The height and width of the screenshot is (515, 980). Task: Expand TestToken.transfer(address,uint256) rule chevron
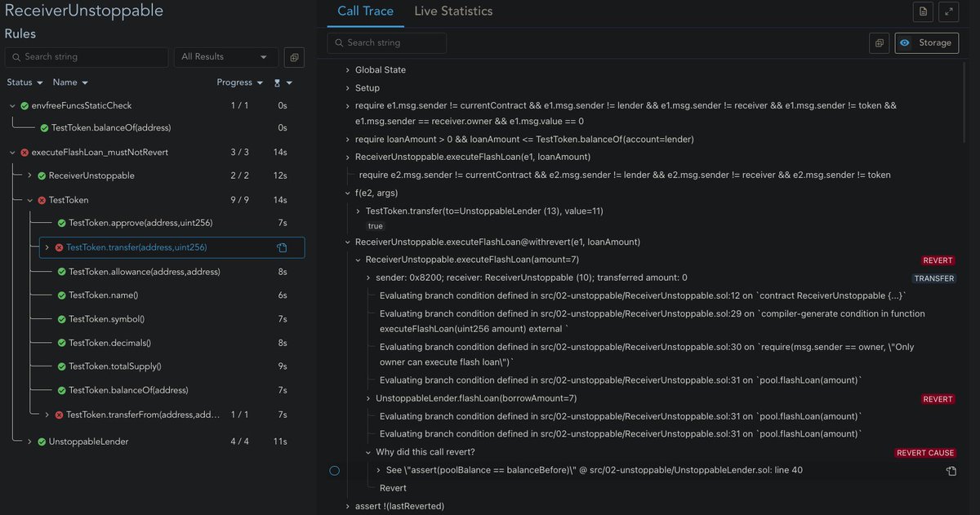click(47, 247)
